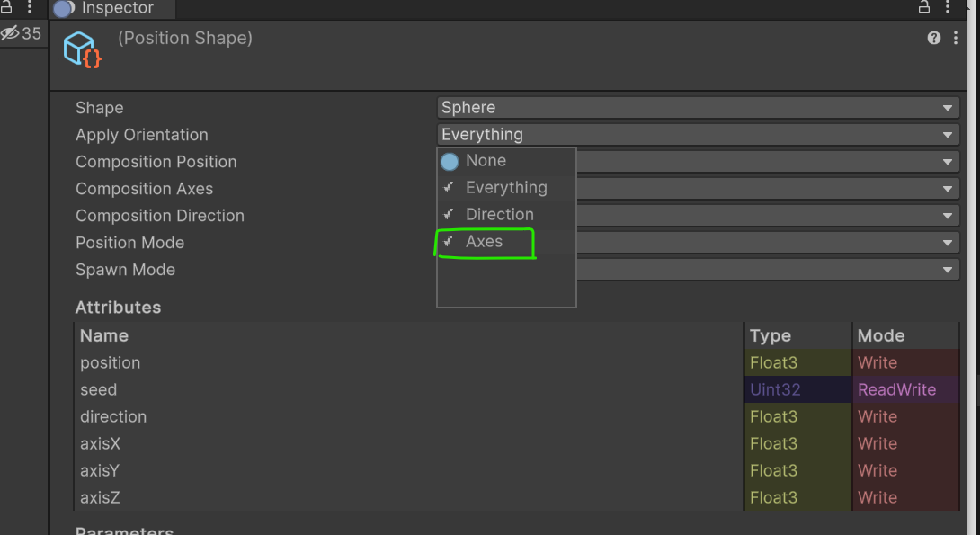Open the Spawn Mode dropdown

coord(769,269)
